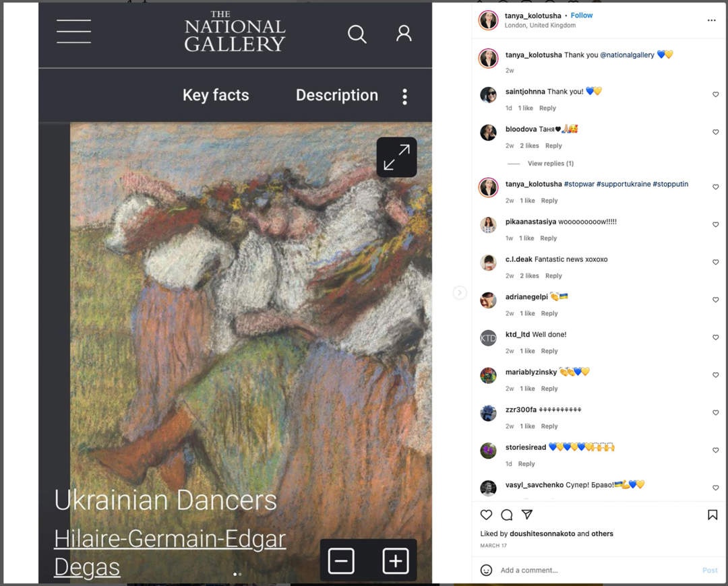Open the National Gallery hamburger menu

click(x=74, y=32)
